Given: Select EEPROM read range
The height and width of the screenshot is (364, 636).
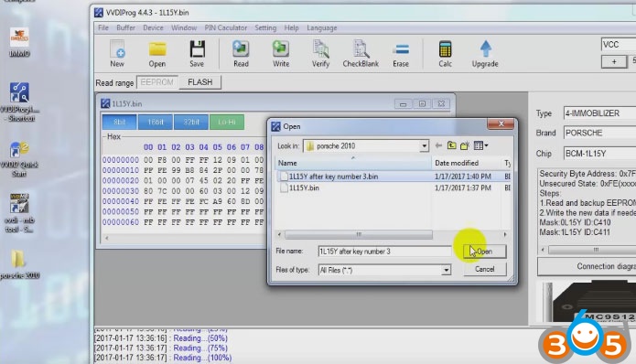Looking at the screenshot, I should point(157,82).
